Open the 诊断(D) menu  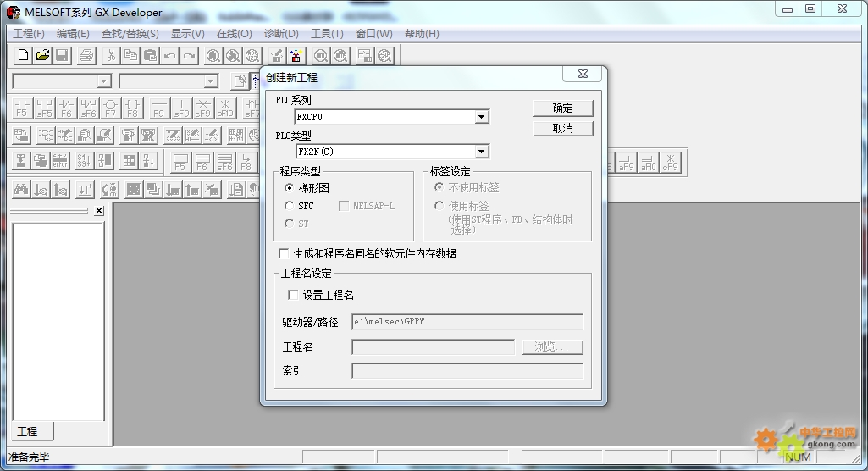(281, 34)
